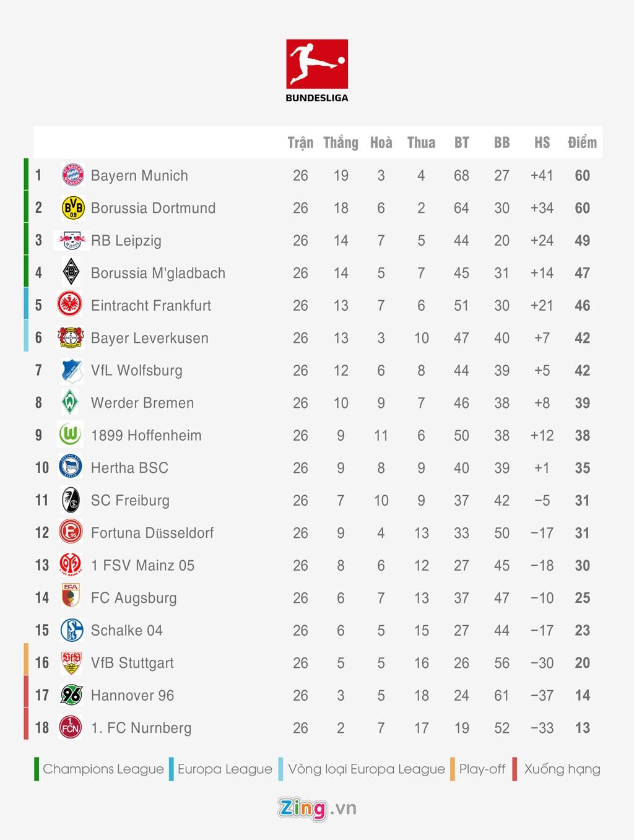634x840 pixels.
Task: Click the Bundesliga logo at top
Action: point(316,70)
